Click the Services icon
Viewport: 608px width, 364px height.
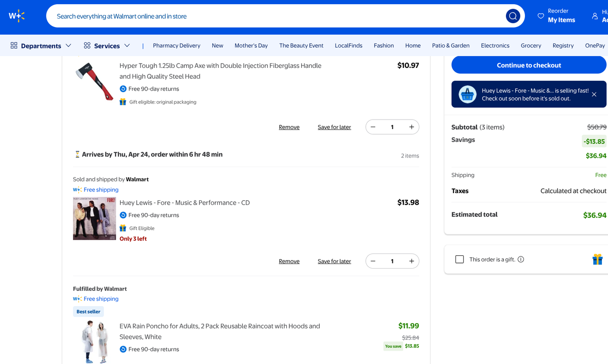pyautogui.click(x=87, y=46)
